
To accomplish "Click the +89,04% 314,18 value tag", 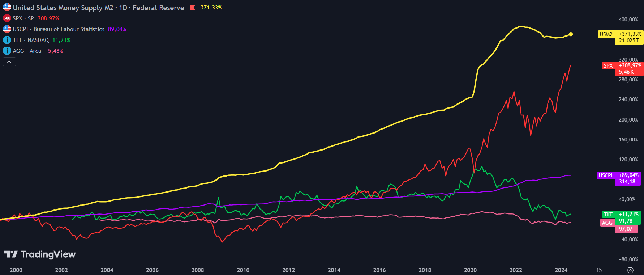I will (x=628, y=178).
